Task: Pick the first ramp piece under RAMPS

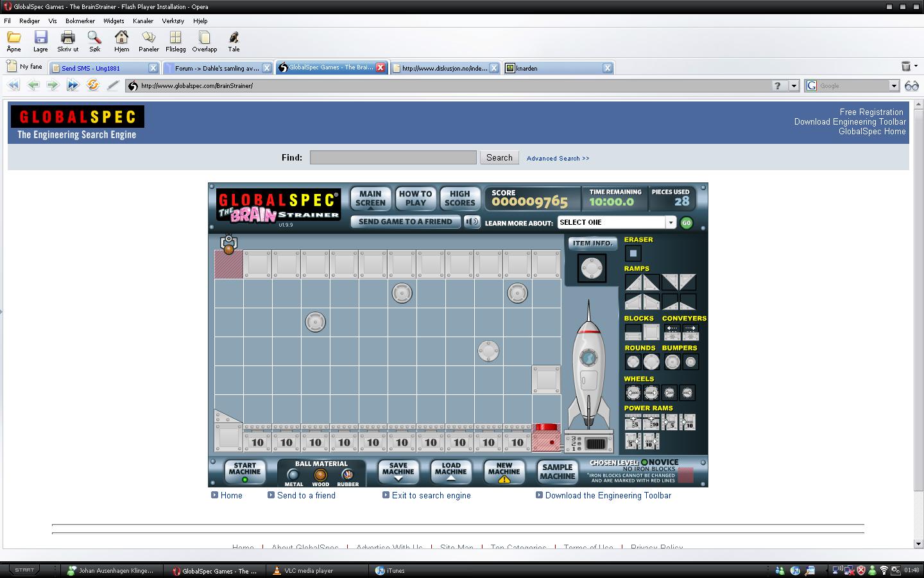Action: click(633, 283)
